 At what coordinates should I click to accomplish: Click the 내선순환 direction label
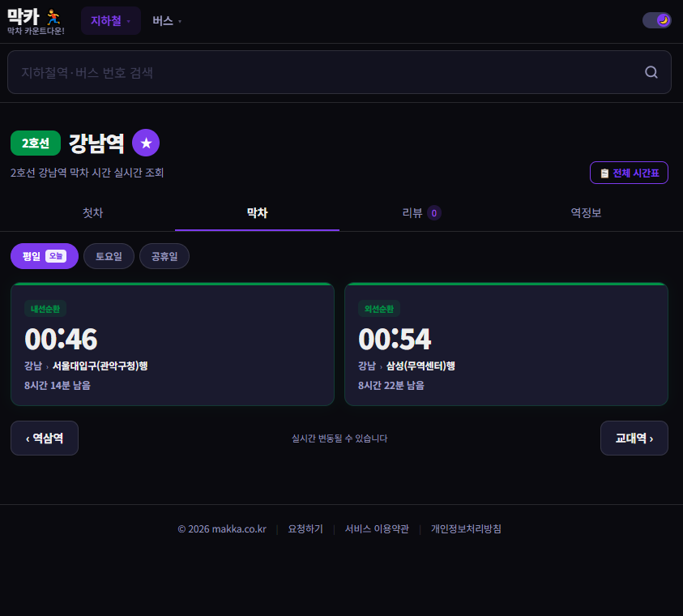[x=45, y=309]
